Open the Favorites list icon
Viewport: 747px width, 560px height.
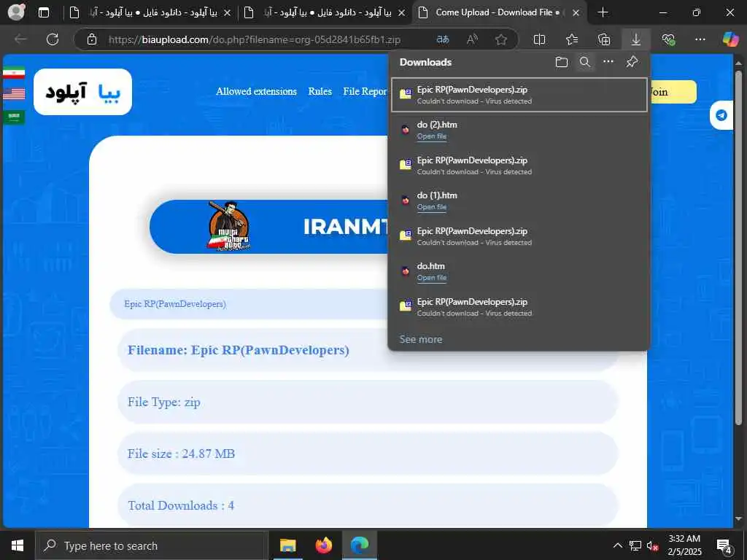click(x=572, y=39)
